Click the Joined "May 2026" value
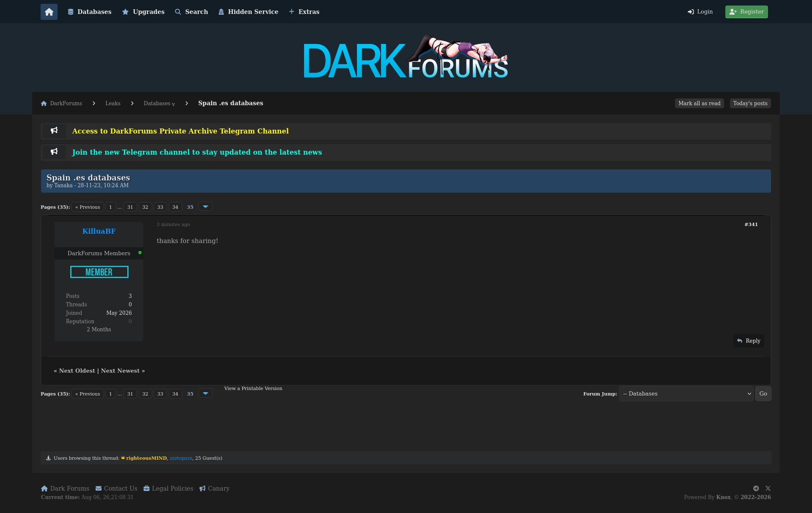Viewport: 812px width, 513px height. 119,313
